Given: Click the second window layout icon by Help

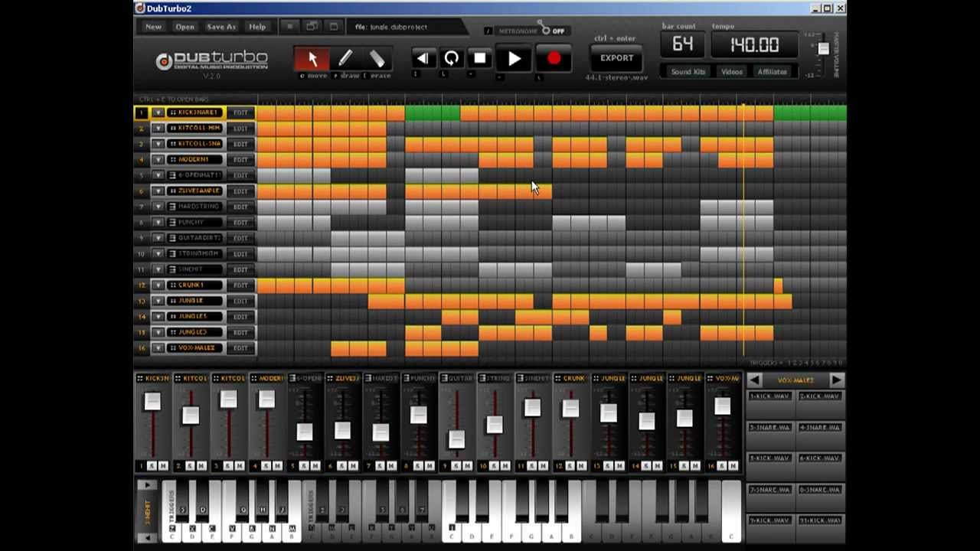Looking at the screenshot, I should 312,26.
